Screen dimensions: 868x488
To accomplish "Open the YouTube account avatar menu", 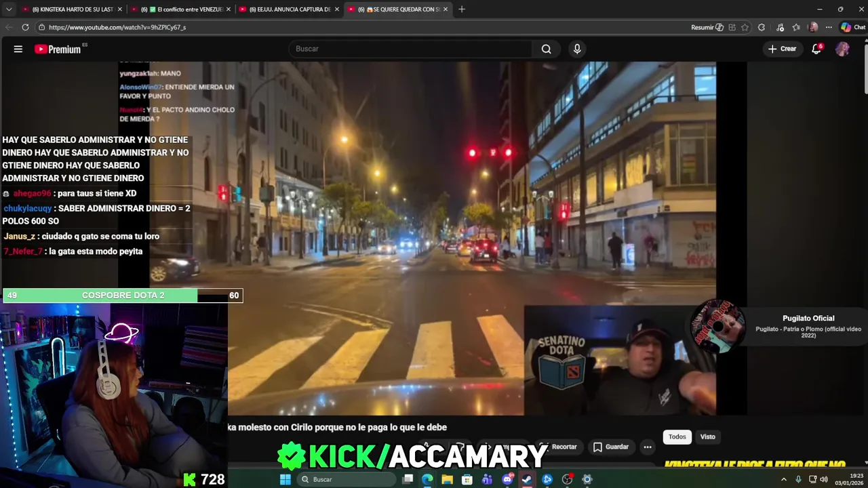I will (842, 49).
